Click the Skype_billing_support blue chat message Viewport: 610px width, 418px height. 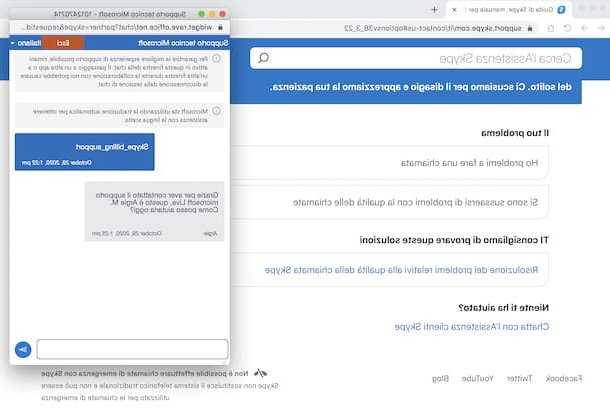coord(84,152)
